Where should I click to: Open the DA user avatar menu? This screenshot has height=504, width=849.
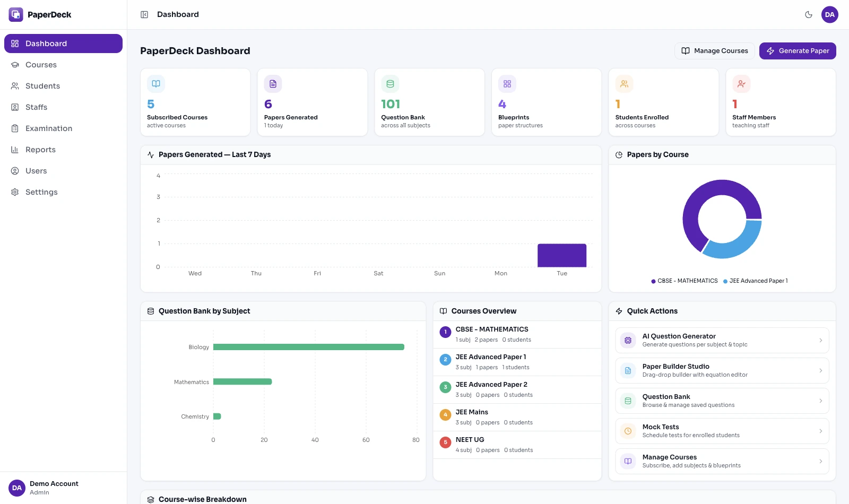(830, 14)
